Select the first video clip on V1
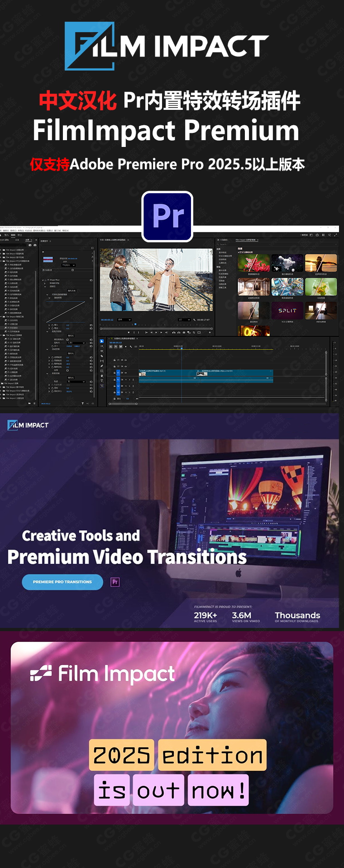This screenshot has height=868, width=344. coord(167,373)
